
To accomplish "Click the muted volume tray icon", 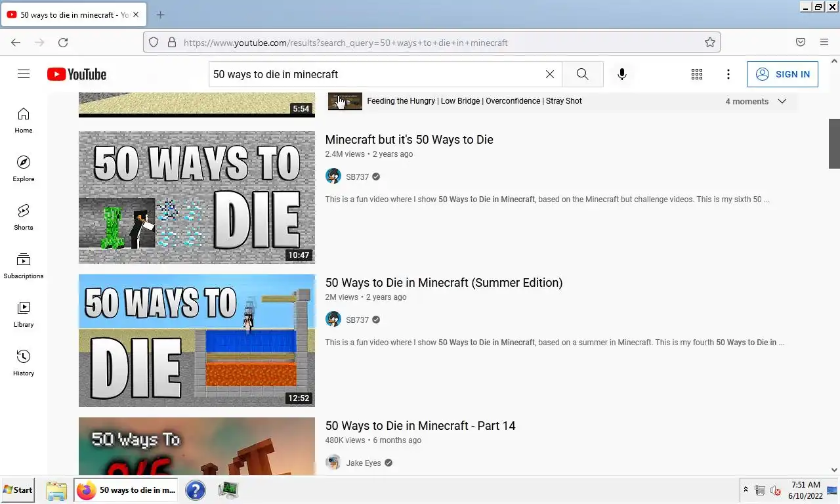I will coord(775,490).
